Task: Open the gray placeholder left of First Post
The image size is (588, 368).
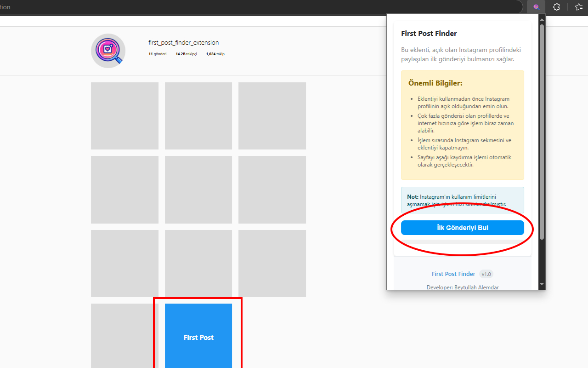Action: [x=124, y=336]
